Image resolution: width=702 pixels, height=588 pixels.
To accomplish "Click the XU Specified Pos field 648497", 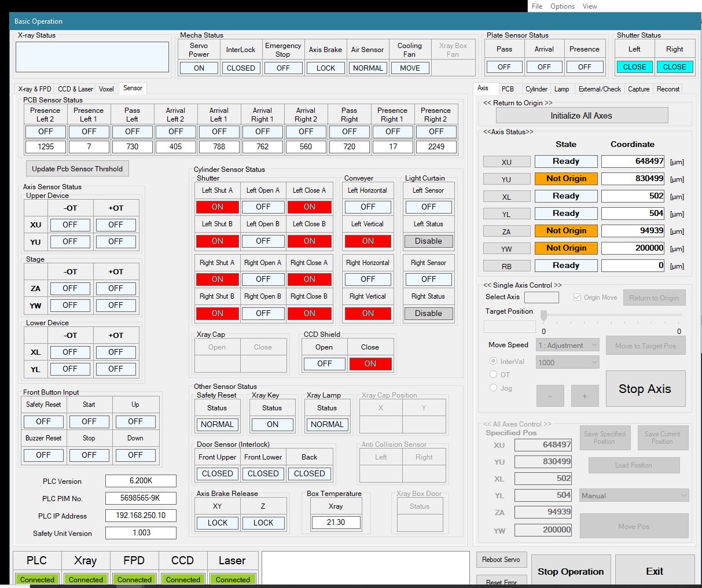I will 543,445.
